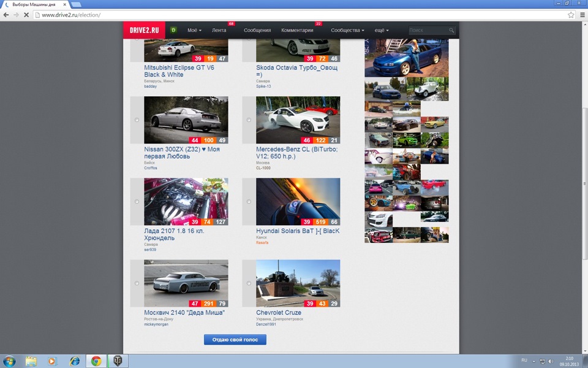
Task: Open Windows Start menu
Action: coord(9,361)
